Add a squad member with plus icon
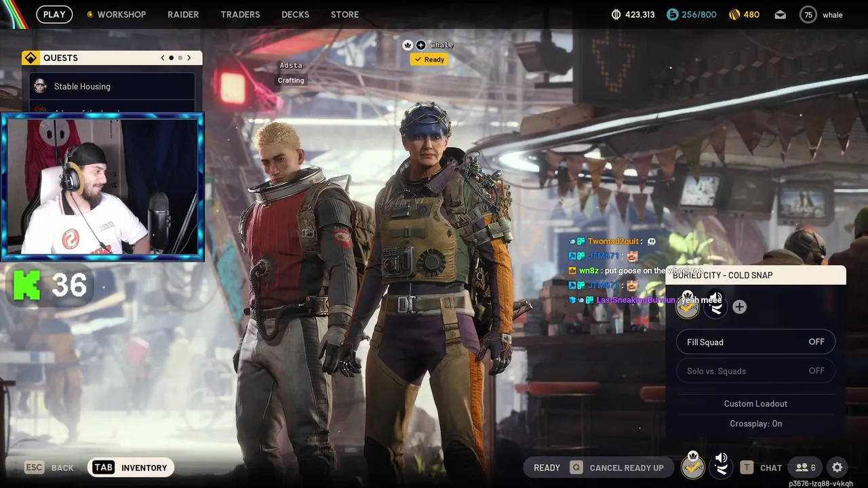Image resolution: width=868 pixels, height=488 pixels. click(x=739, y=307)
